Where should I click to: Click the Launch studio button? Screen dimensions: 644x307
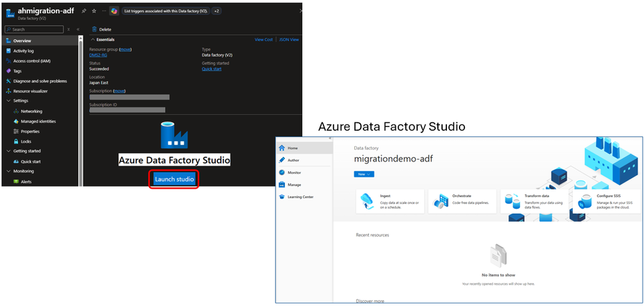pyautogui.click(x=174, y=180)
